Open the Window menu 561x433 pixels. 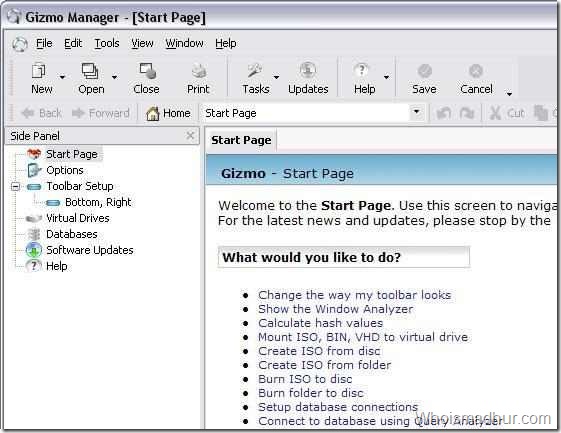(184, 43)
